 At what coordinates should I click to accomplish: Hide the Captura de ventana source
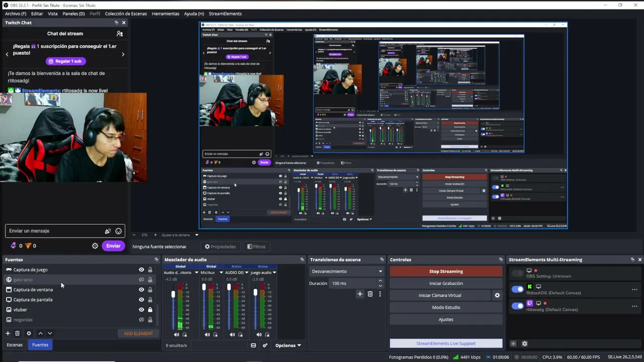tap(141, 290)
